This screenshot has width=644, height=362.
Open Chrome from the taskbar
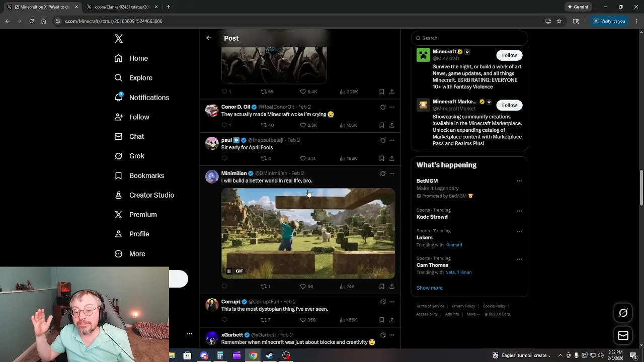pos(253,355)
